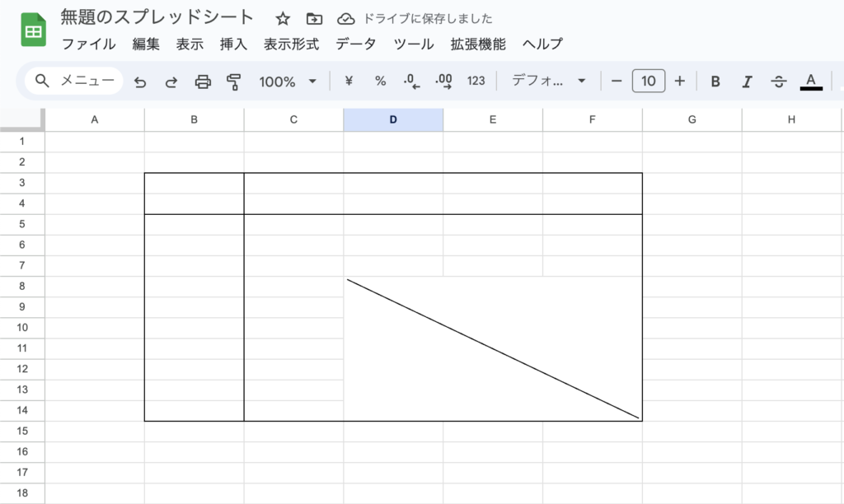Apply yen currency format
Viewport: 844px width, 504px height.
(x=349, y=82)
